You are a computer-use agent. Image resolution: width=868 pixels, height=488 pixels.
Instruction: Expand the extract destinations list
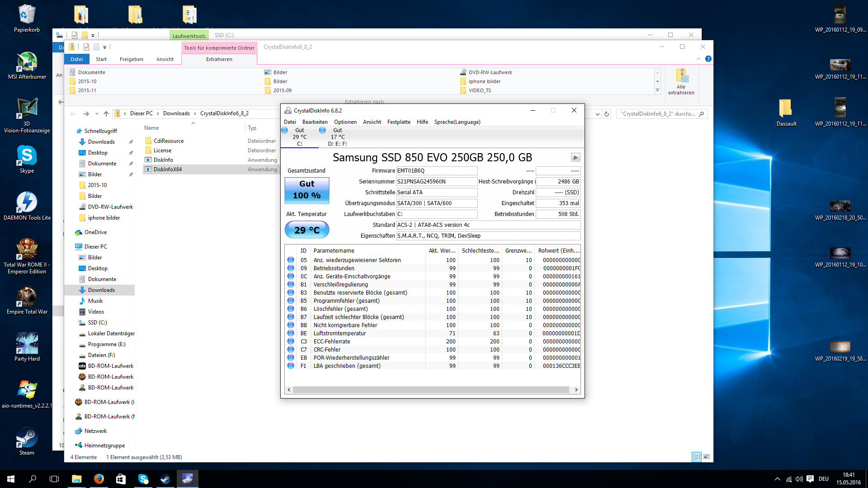click(657, 91)
